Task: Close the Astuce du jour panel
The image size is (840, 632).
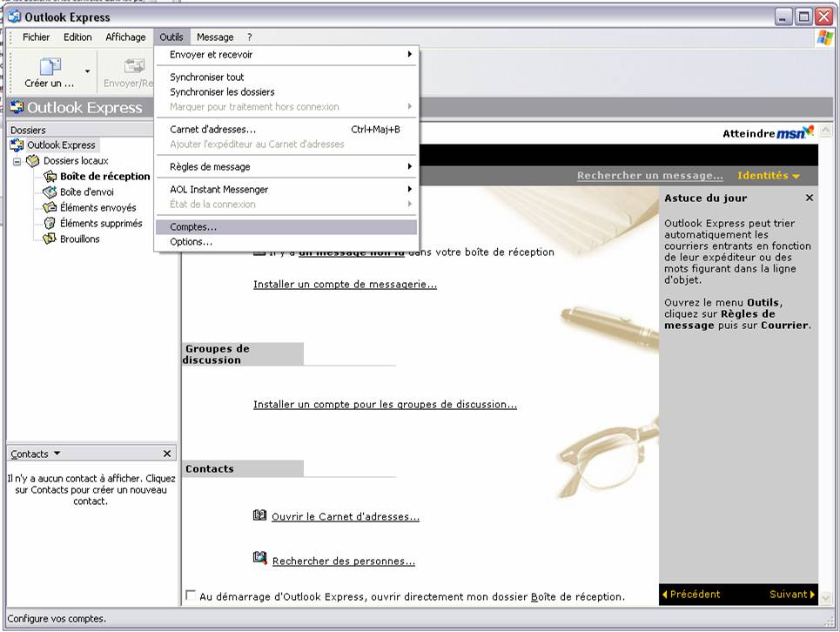Action: (x=809, y=198)
